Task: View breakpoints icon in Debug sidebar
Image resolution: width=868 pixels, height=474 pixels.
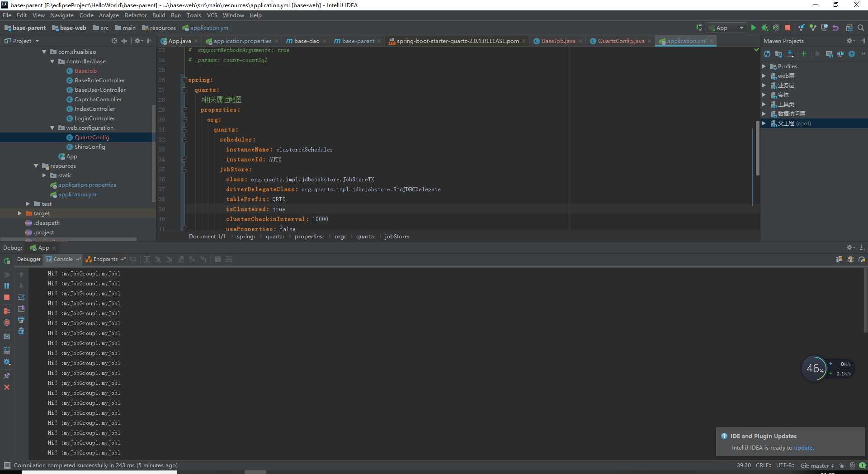Action: pyautogui.click(x=7, y=311)
